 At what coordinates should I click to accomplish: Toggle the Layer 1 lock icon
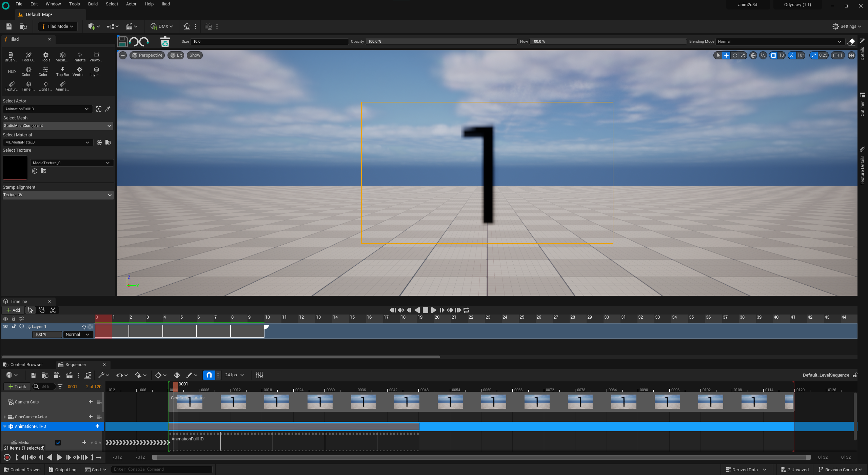point(14,326)
